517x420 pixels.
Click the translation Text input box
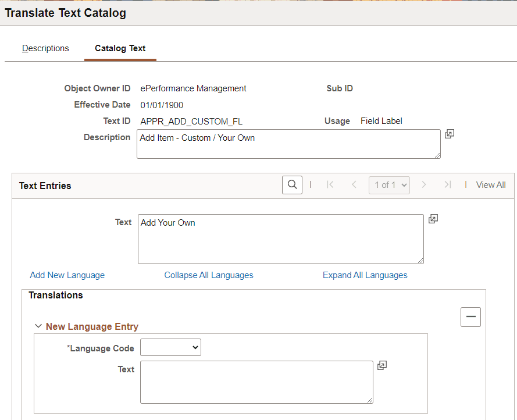pyautogui.click(x=256, y=382)
